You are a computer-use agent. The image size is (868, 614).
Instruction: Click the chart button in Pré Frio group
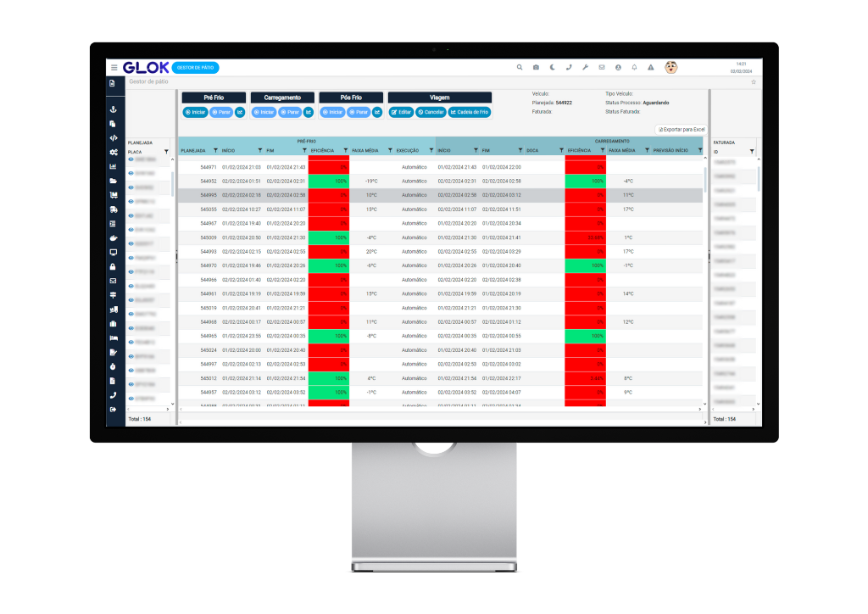(240, 112)
